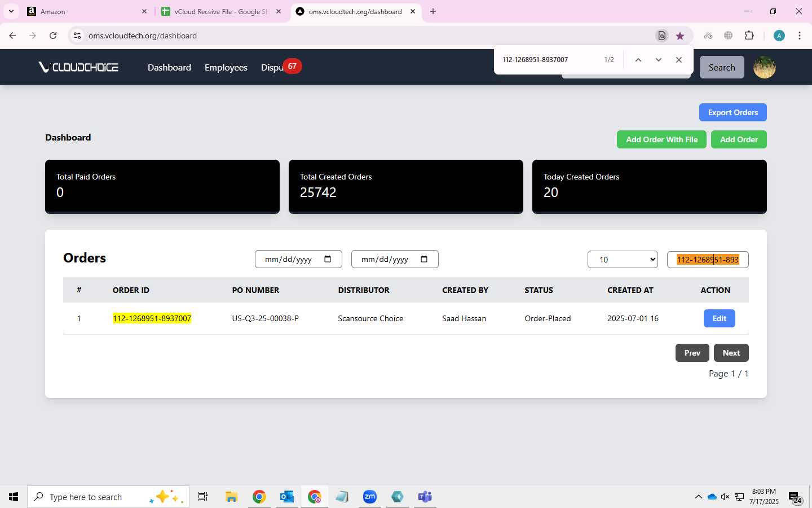The width and height of the screenshot is (812, 508).
Task: Open the rows-per-page dropdown showing 10
Action: pyautogui.click(x=623, y=259)
